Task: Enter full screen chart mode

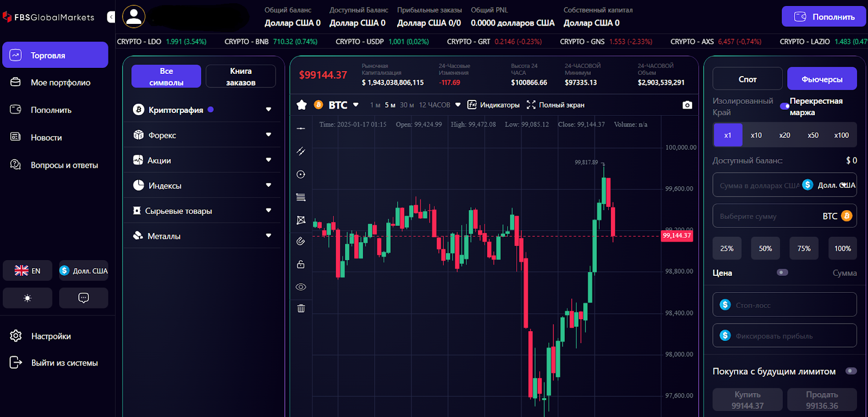Action: [x=556, y=105]
